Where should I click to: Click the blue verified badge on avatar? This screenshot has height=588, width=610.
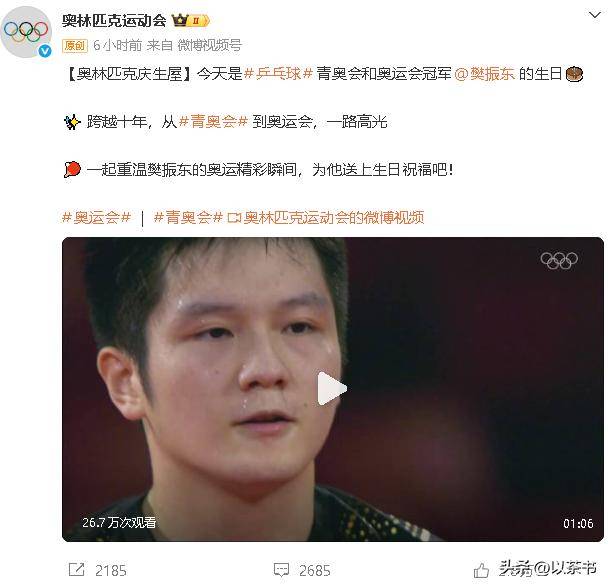[x=45, y=51]
